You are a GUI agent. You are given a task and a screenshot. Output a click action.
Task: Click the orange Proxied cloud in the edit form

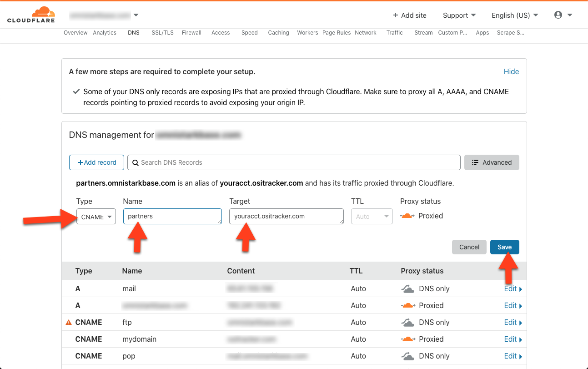click(407, 216)
